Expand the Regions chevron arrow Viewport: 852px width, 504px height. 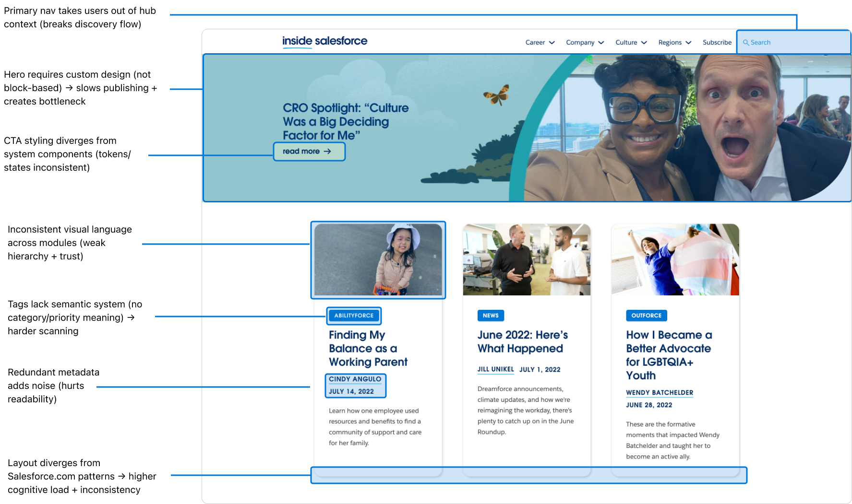click(x=688, y=43)
